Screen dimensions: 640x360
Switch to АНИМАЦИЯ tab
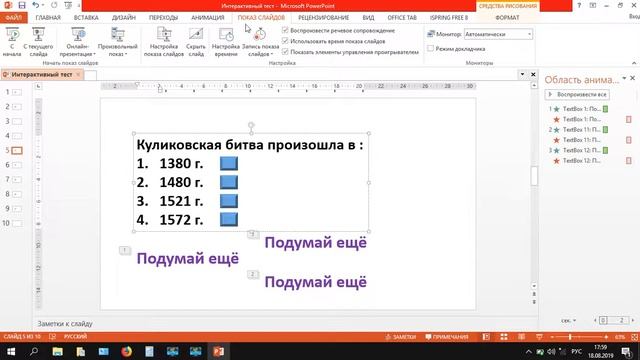(x=208, y=18)
